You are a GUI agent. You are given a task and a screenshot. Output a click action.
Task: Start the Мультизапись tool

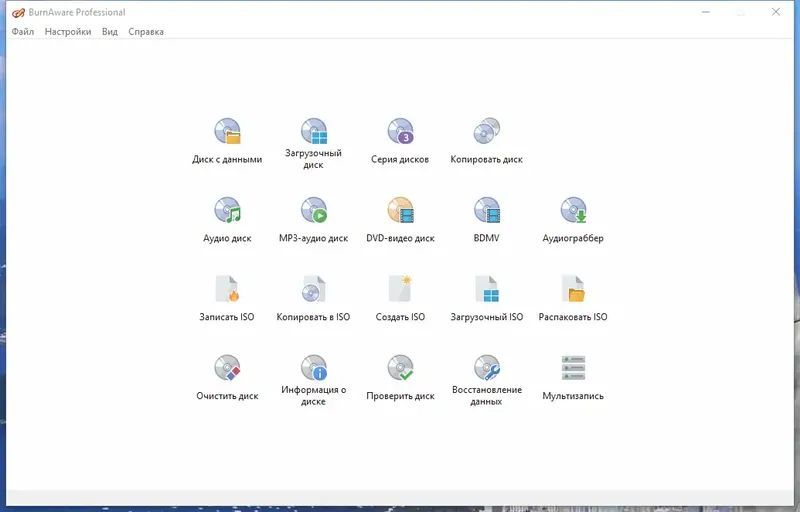coord(573,378)
